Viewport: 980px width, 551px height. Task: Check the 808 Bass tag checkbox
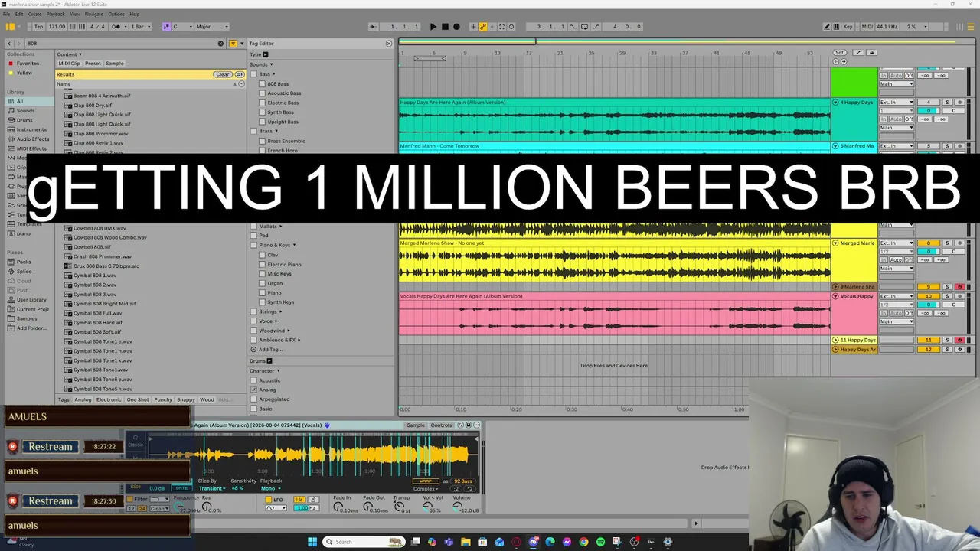(262, 83)
